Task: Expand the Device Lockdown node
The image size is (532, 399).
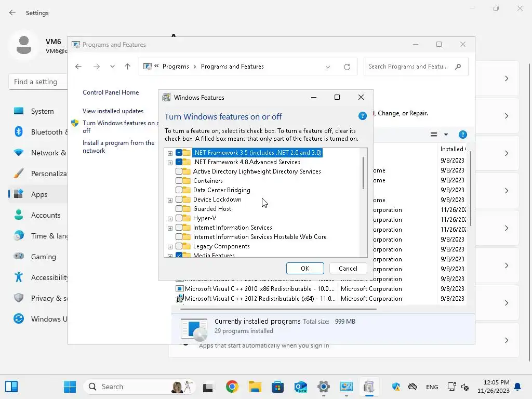Action: tap(170, 200)
